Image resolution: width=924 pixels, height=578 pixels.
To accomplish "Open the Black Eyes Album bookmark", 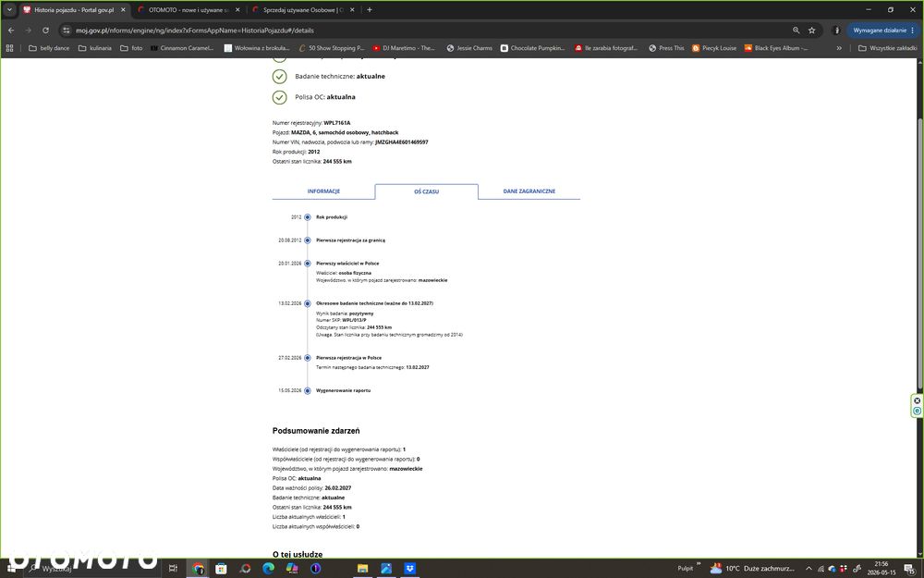I will coord(775,48).
